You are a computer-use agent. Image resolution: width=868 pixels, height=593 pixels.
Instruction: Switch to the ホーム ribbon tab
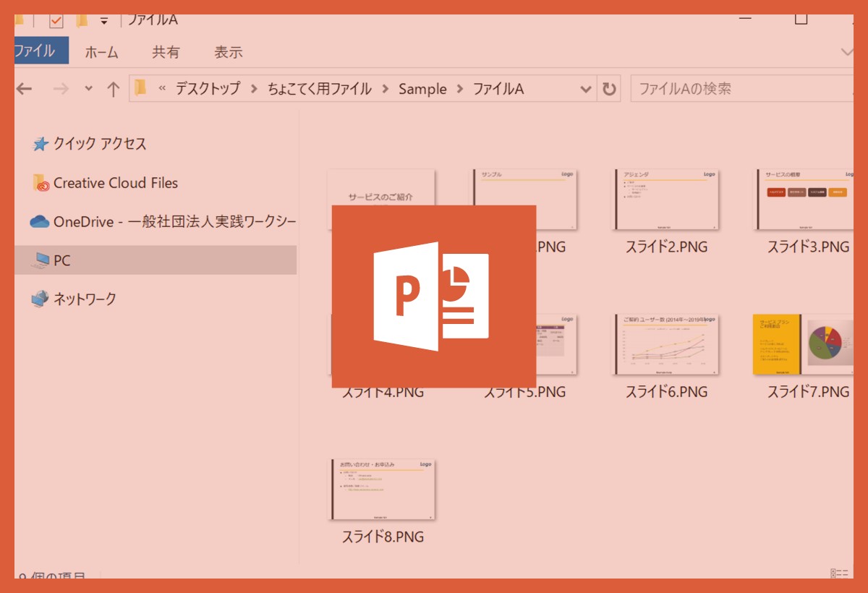pyautogui.click(x=101, y=52)
